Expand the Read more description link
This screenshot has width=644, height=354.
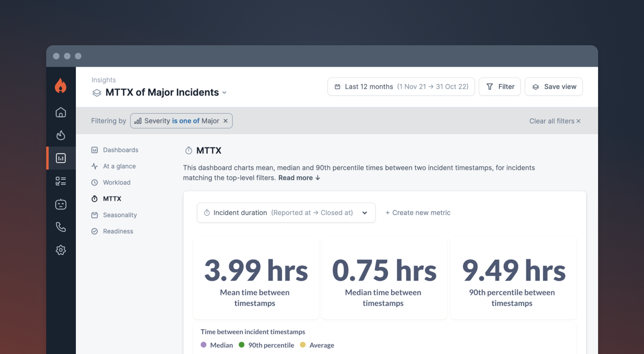299,178
